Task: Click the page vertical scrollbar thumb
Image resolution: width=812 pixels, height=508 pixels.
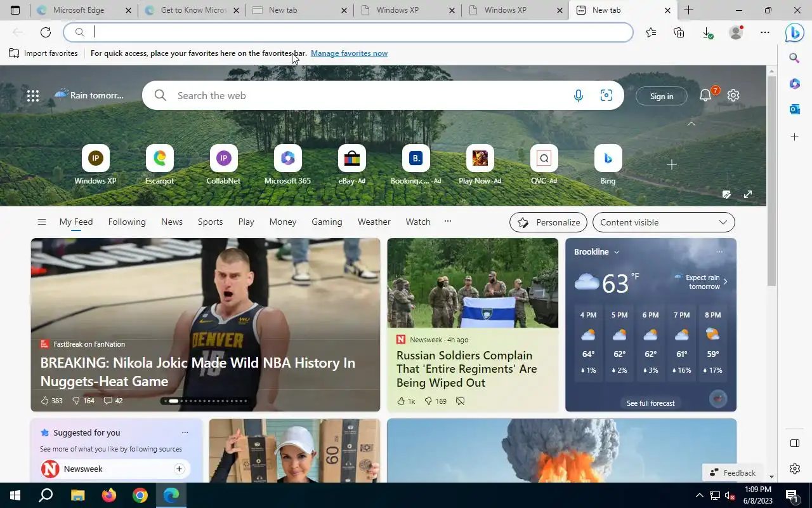Action: 771,181
